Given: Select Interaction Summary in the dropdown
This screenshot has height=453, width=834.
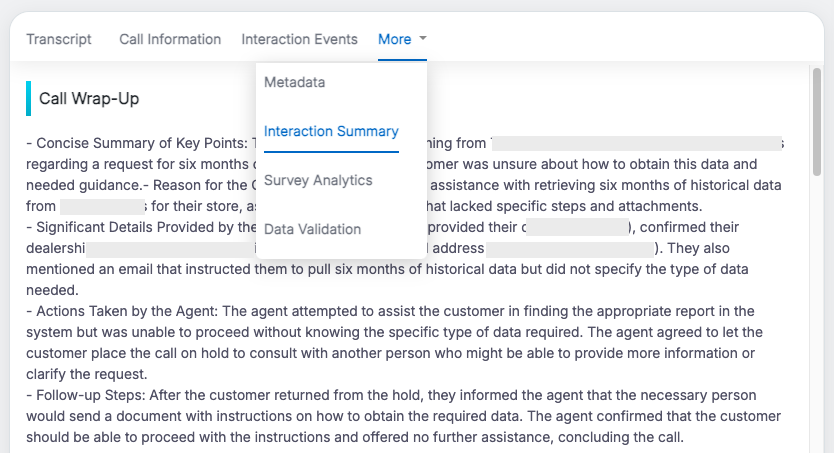Looking at the screenshot, I should pyautogui.click(x=331, y=131).
